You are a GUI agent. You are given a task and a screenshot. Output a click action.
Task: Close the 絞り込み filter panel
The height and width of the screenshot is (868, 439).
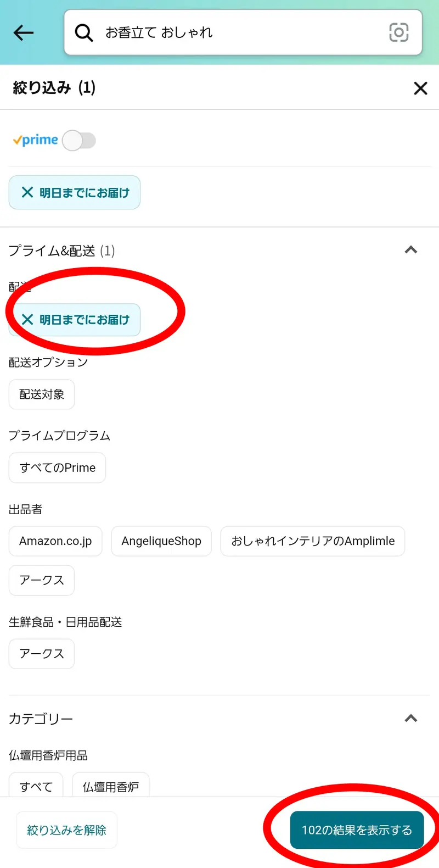420,88
